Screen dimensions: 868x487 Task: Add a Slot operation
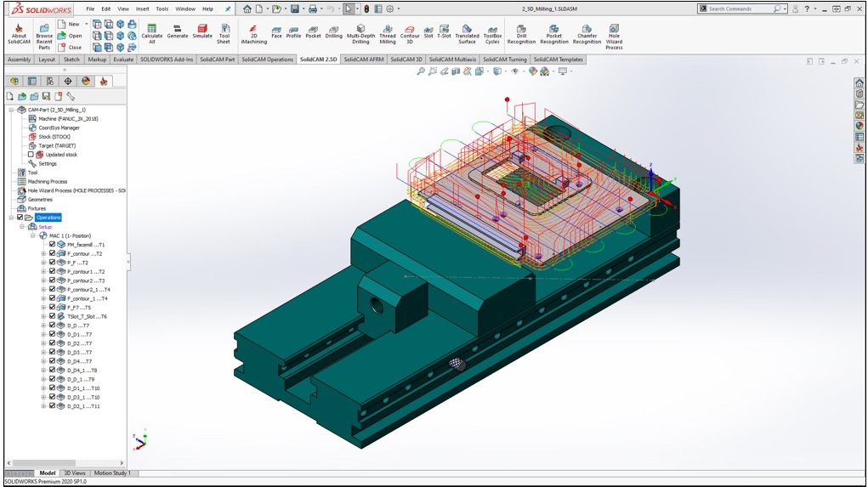click(428, 31)
